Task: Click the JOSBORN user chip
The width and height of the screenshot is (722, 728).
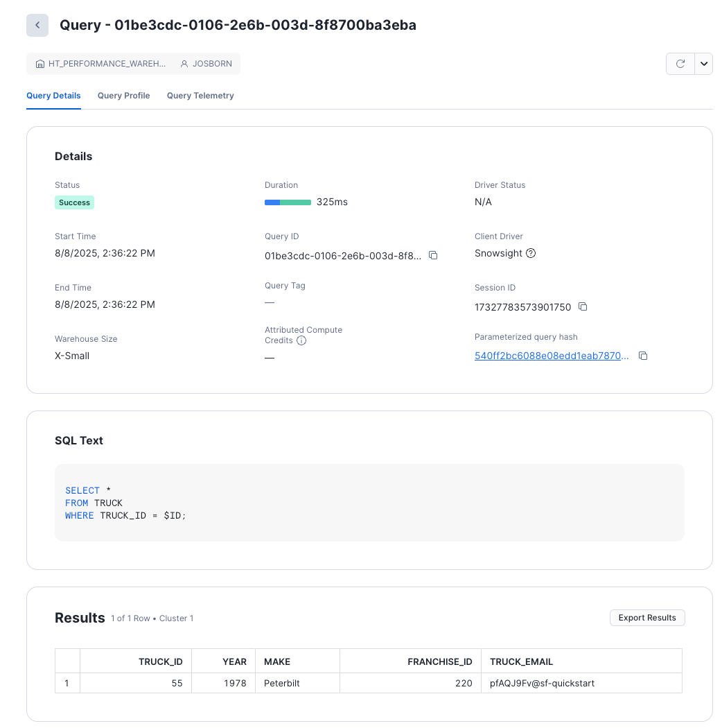Action: [207, 64]
